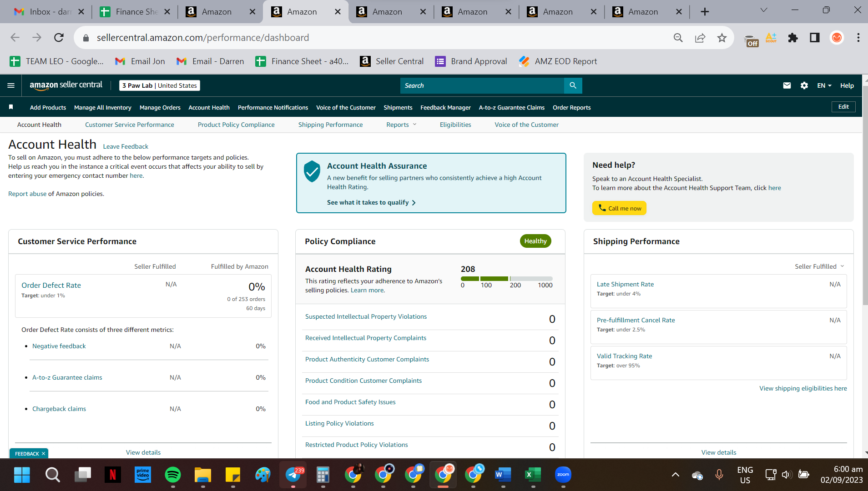This screenshot has width=868, height=491.
Task: Click the zoom magnifier icon in address bar
Action: [678, 38]
